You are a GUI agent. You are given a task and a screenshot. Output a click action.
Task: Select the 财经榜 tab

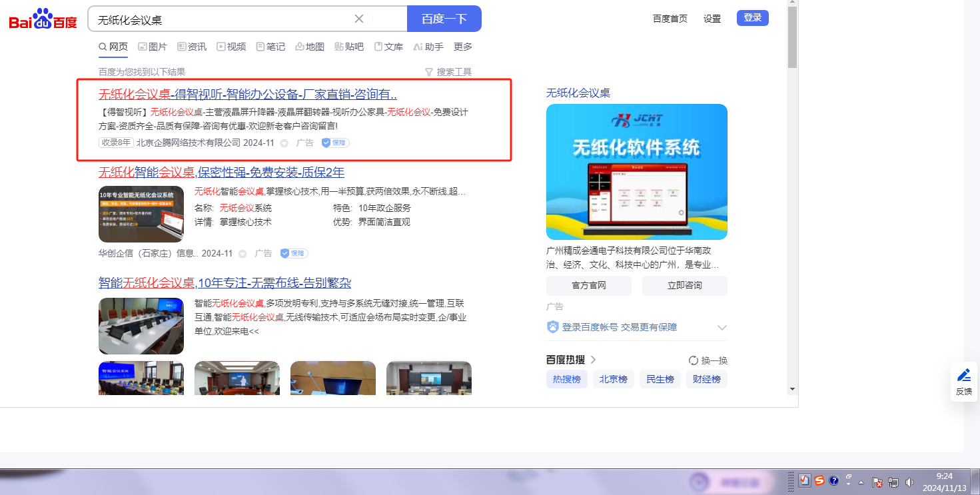click(x=707, y=379)
